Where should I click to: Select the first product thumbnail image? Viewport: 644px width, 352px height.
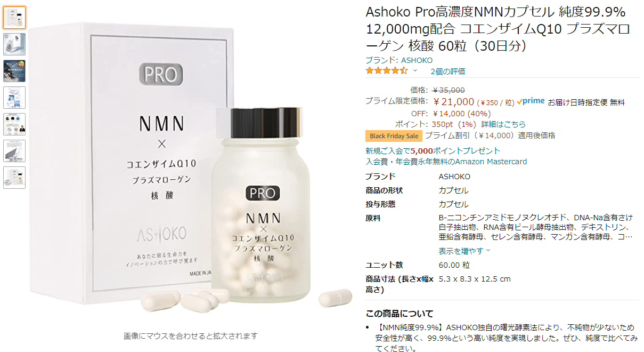[x=14, y=18]
